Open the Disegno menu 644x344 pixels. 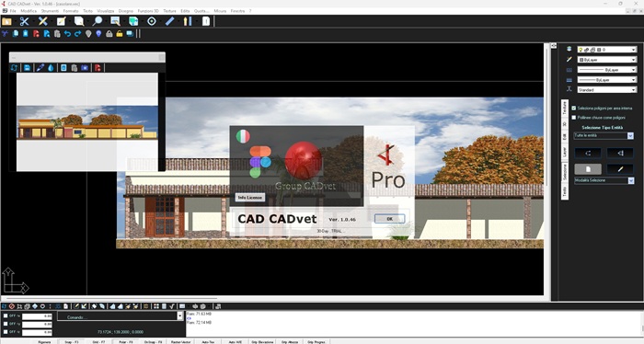(126, 11)
